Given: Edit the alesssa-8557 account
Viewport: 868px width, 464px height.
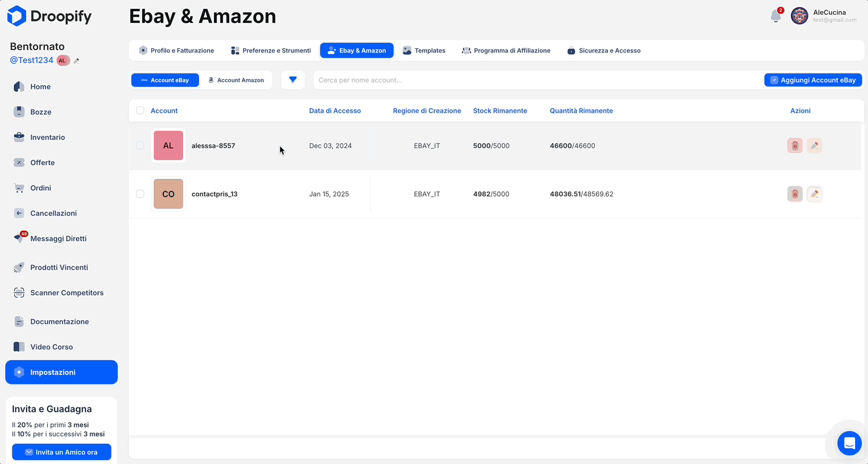Looking at the screenshot, I should click(x=814, y=145).
